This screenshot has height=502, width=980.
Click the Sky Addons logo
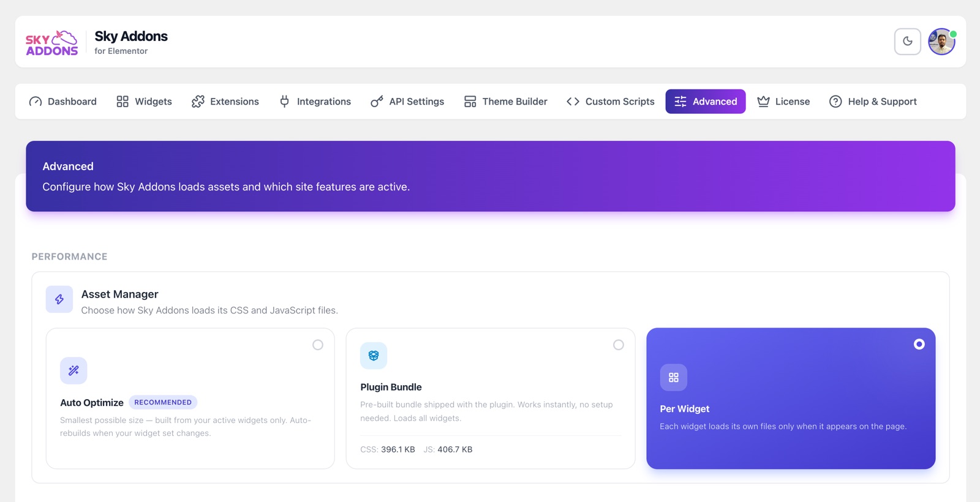coord(52,43)
